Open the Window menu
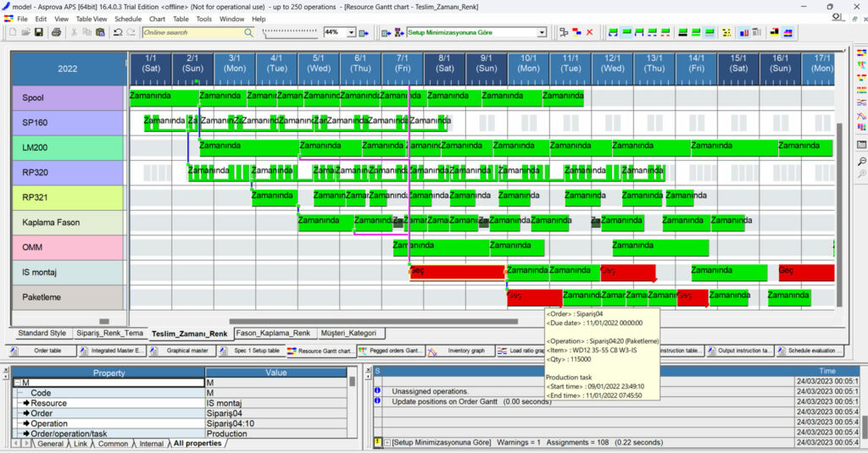The width and height of the screenshot is (868, 453). tap(231, 19)
